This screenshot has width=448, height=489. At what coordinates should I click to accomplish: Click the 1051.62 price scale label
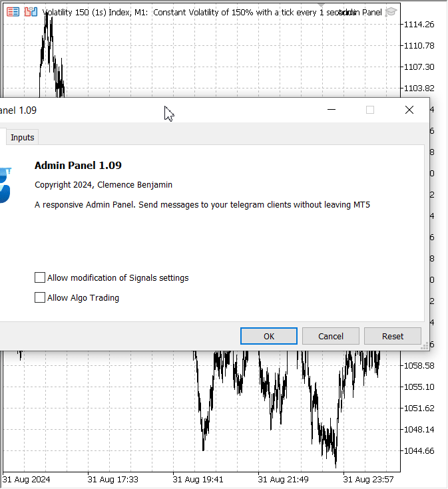[419, 408]
